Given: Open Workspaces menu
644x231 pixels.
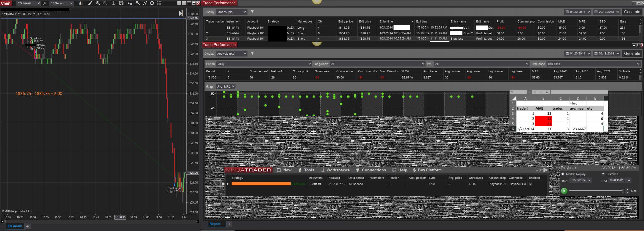Looking at the screenshot, I should click(335, 170).
